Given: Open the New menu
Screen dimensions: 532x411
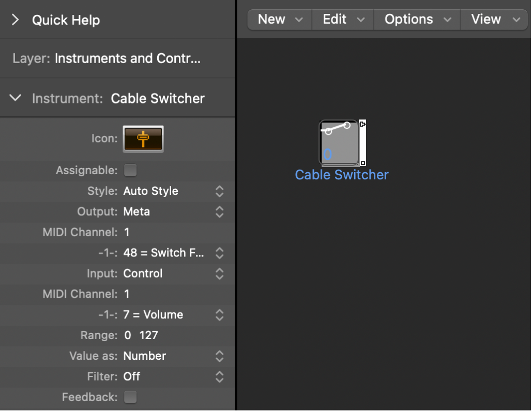Looking at the screenshot, I should pyautogui.click(x=279, y=19).
